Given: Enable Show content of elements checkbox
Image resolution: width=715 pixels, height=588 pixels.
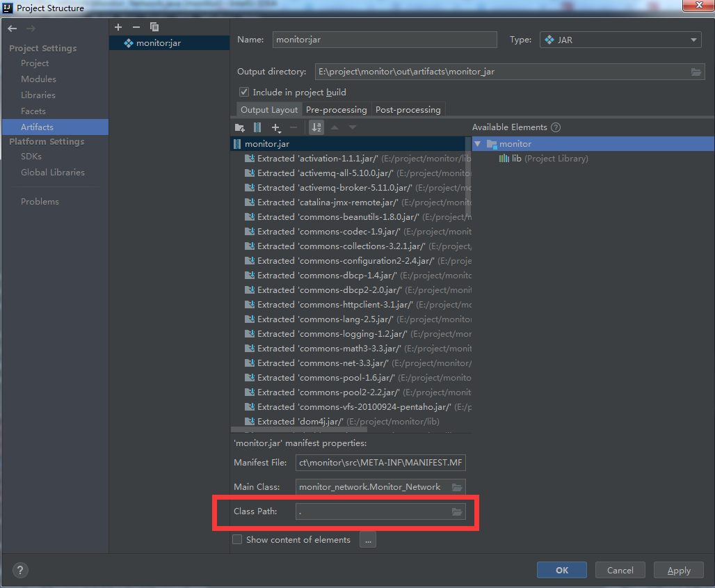Looking at the screenshot, I should pyautogui.click(x=237, y=540).
